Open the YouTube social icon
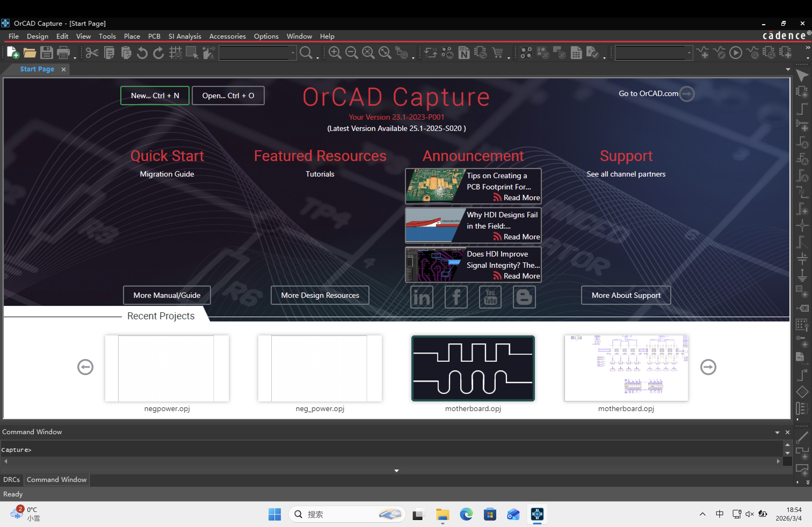The height and width of the screenshot is (527, 812). click(x=490, y=297)
